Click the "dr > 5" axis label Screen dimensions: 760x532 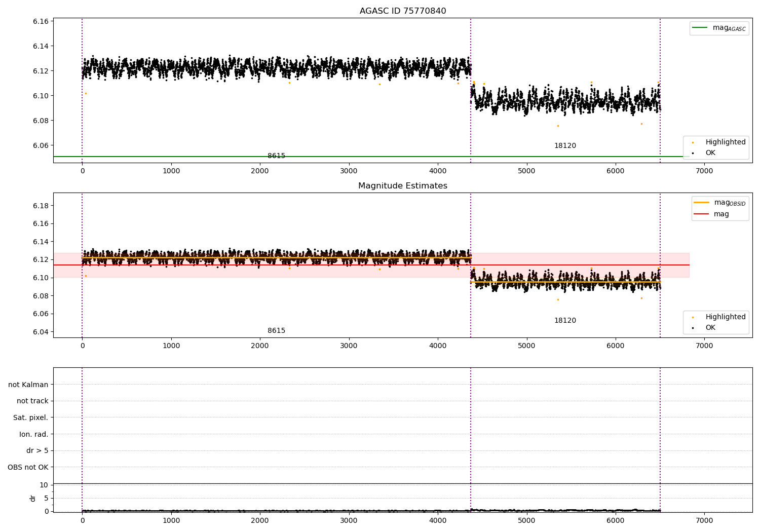click(x=37, y=451)
